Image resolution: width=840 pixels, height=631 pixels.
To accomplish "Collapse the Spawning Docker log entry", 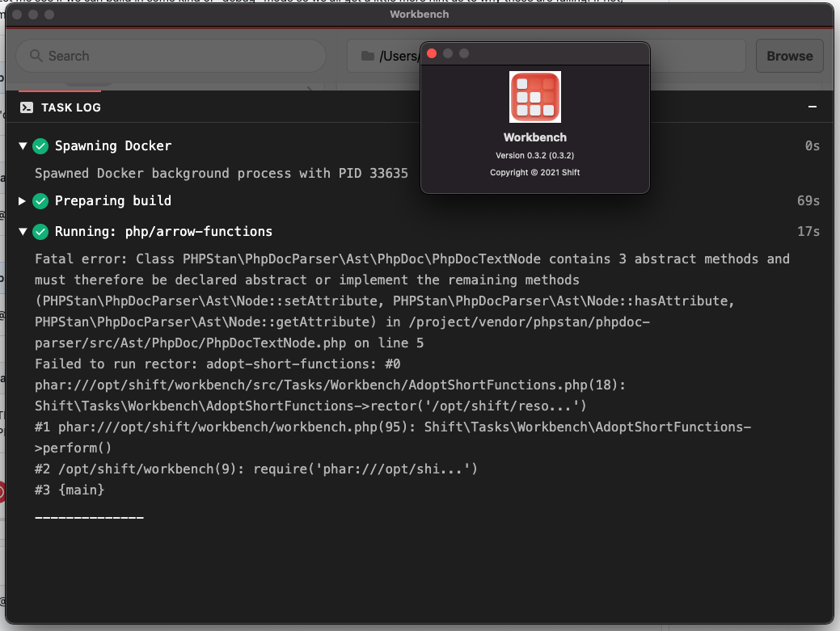I will tap(23, 146).
